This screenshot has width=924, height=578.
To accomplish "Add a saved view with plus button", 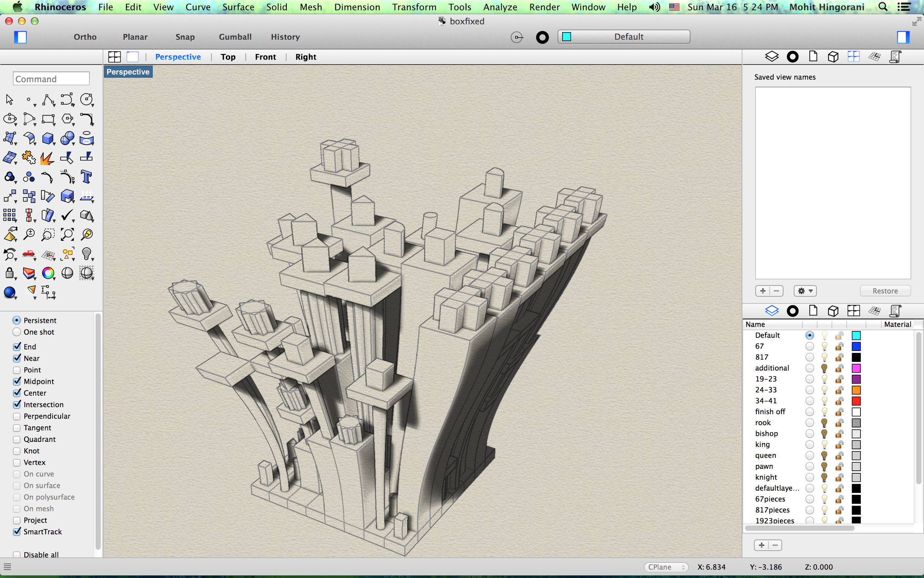I will (762, 291).
